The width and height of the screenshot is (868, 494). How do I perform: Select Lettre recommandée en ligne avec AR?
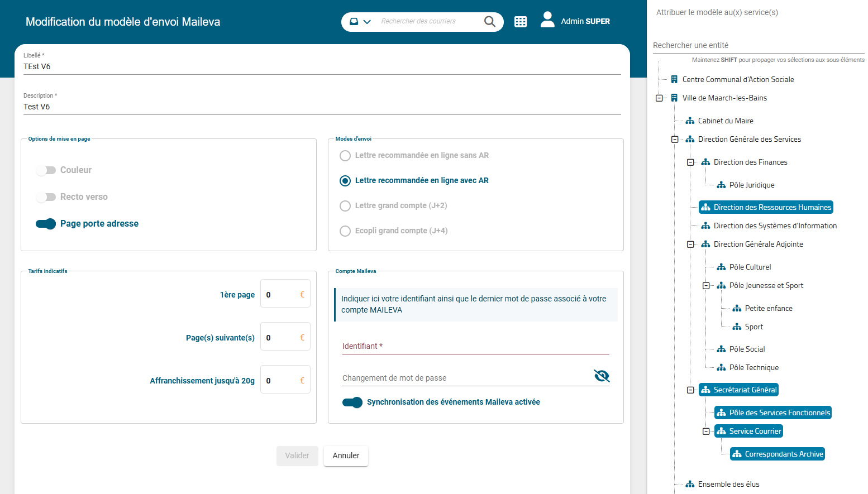pyautogui.click(x=345, y=181)
